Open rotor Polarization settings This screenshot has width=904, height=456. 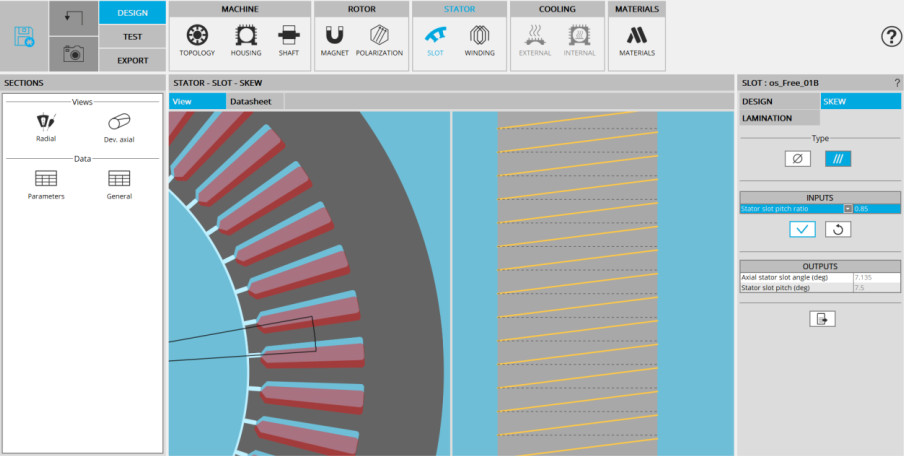(x=379, y=39)
